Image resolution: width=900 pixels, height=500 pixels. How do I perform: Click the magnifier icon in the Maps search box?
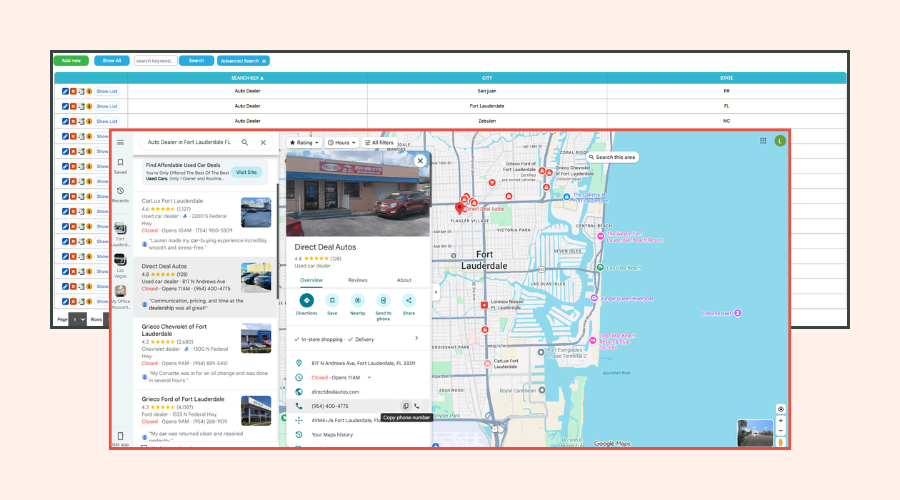coord(245,142)
